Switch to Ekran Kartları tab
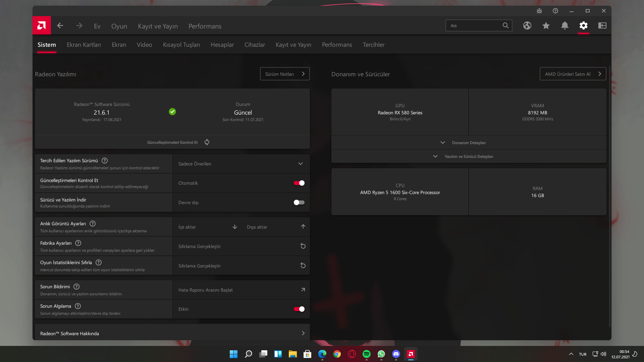This screenshot has height=362, width=644. (x=84, y=45)
